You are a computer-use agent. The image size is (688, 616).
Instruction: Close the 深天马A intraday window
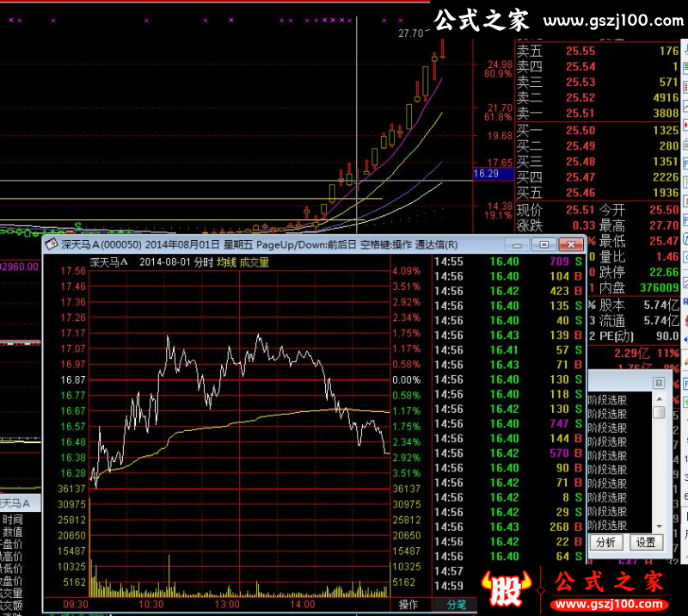pos(571,244)
